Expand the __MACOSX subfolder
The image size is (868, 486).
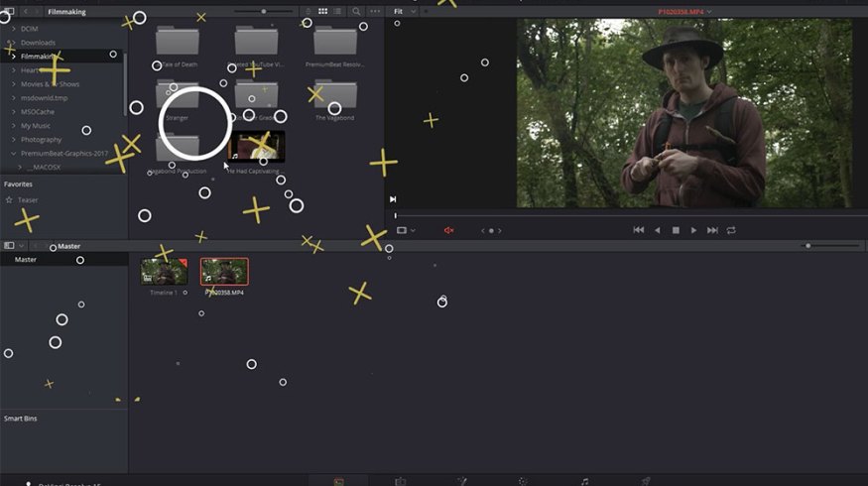pos(20,167)
